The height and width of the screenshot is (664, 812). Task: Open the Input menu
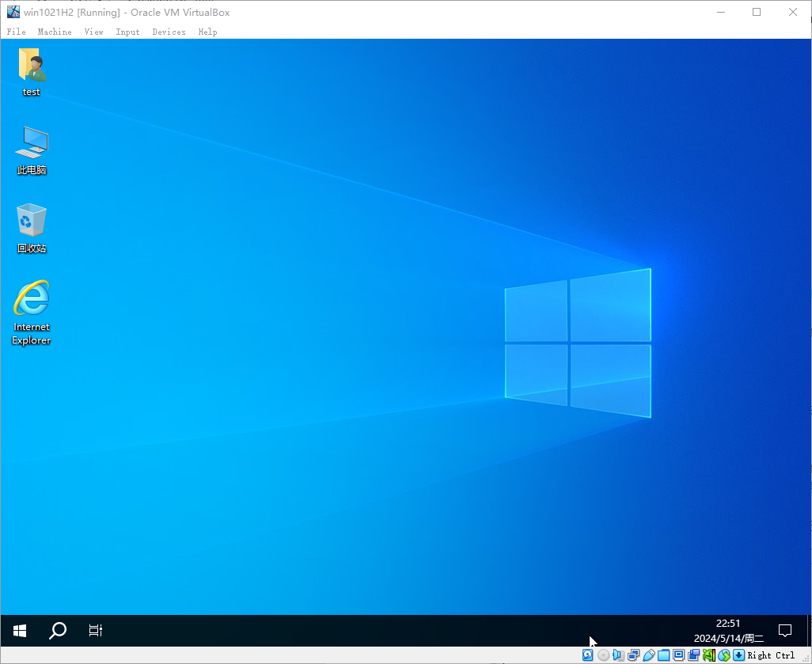coord(128,32)
